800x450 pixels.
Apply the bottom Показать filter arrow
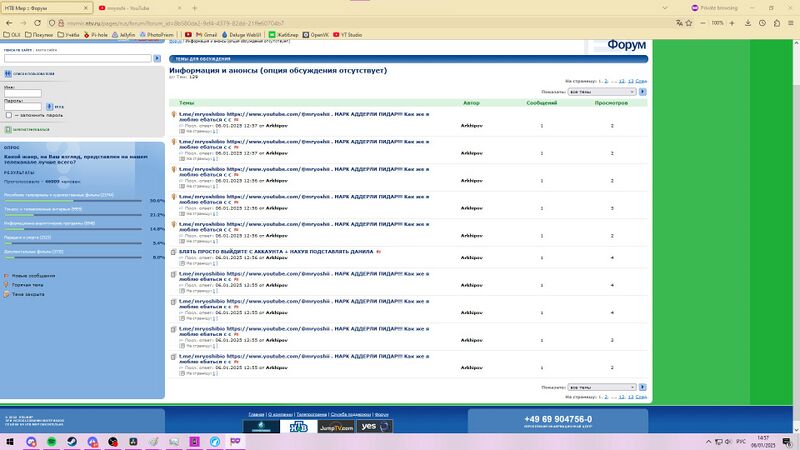click(x=642, y=387)
